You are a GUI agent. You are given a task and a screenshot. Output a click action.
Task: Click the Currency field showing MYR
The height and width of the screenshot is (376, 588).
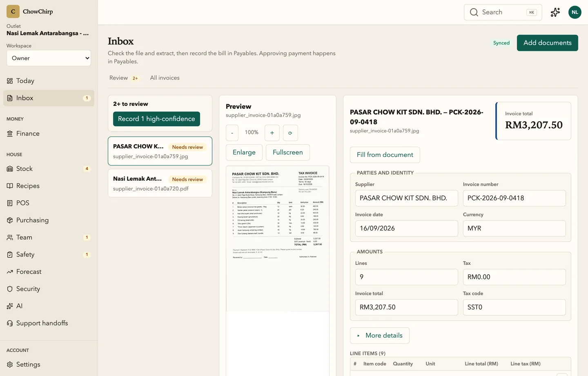pyautogui.click(x=514, y=228)
